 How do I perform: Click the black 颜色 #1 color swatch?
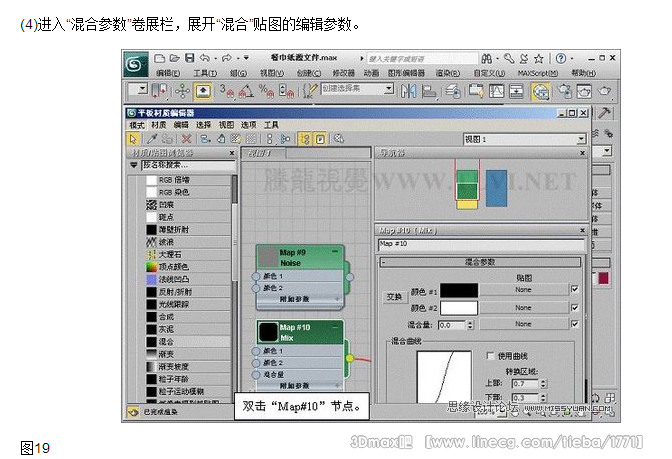coord(459,291)
